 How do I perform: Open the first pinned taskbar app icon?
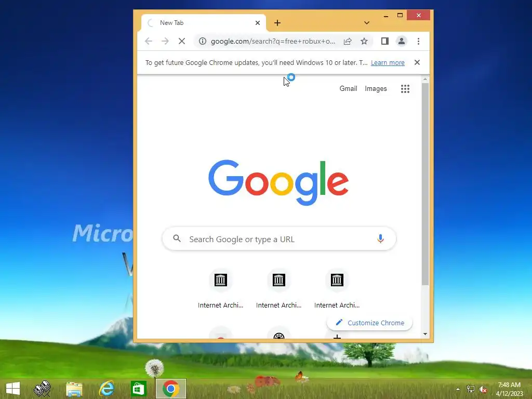click(x=42, y=389)
